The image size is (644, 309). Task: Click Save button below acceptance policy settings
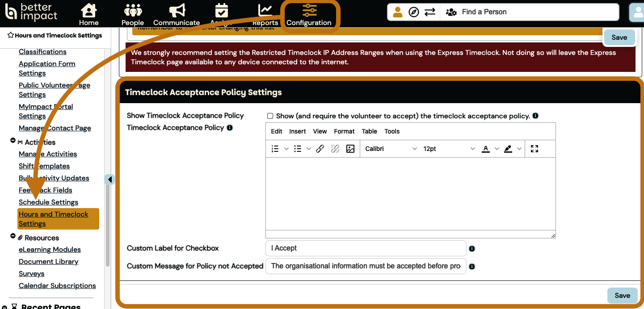click(x=622, y=295)
